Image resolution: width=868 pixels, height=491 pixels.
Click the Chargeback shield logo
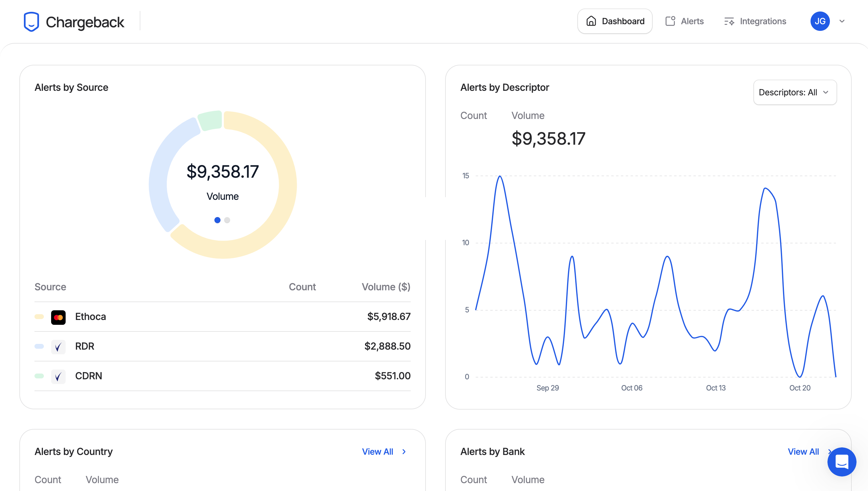[31, 21]
